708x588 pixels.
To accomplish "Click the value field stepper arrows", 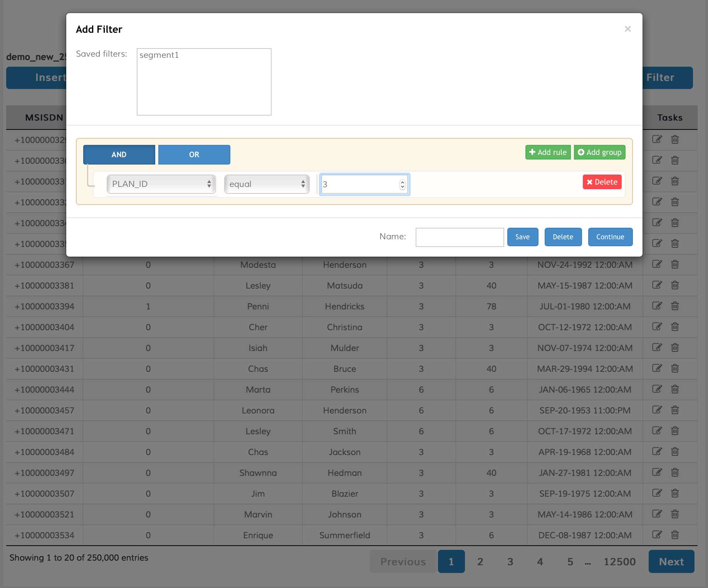I will click(403, 185).
